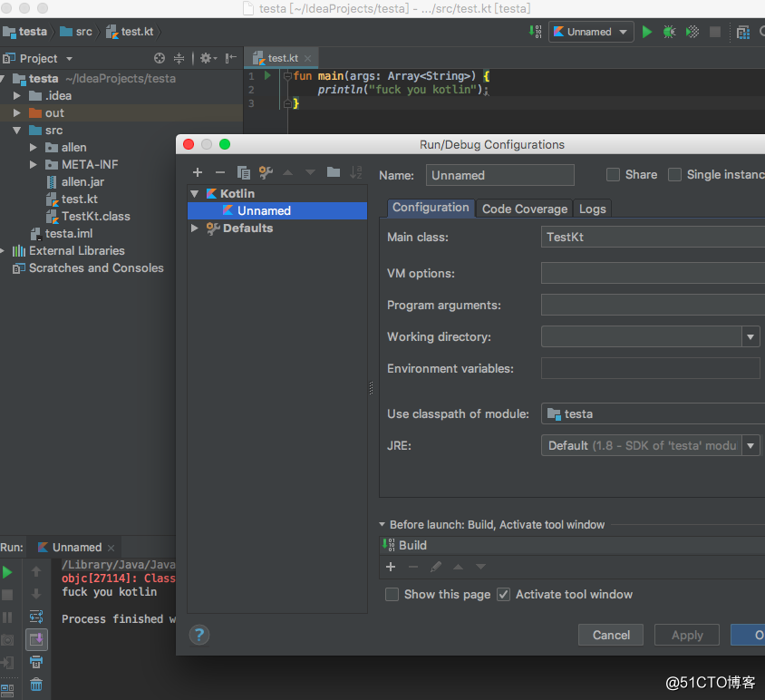This screenshot has width=765, height=700.
Task: Open the Unnamed run configuration dropdown
Action: (x=591, y=32)
